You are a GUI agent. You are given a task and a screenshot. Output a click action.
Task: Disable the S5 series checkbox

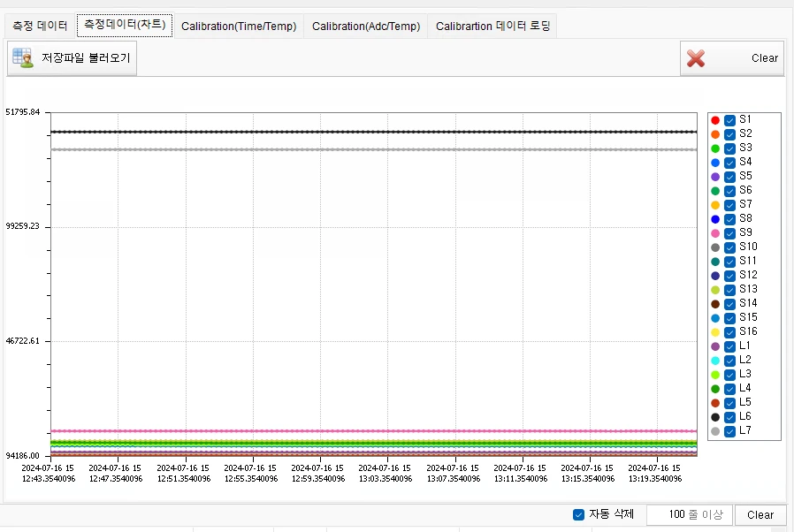point(729,177)
